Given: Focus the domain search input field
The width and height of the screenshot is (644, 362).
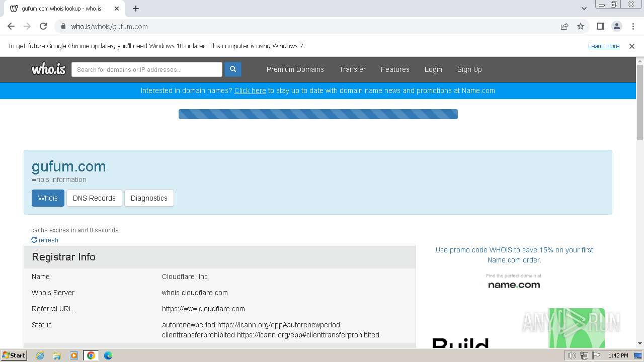Looking at the screenshot, I should point(147,69).
